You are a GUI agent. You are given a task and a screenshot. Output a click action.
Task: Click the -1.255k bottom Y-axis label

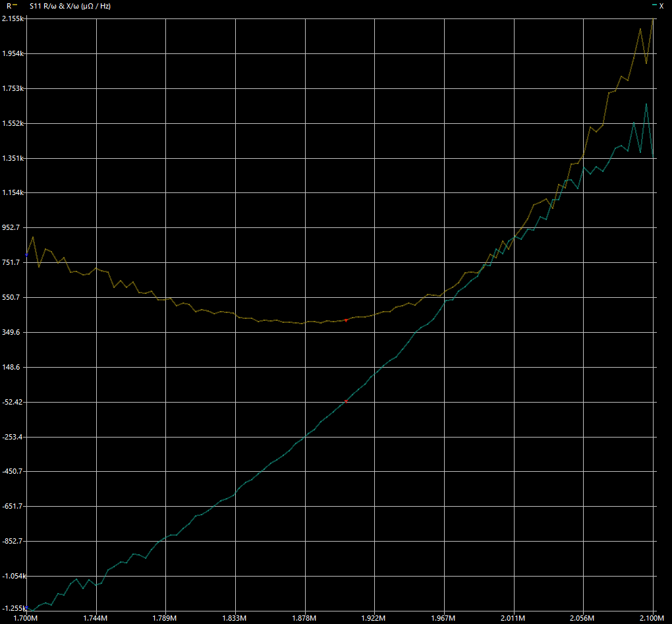pos(13,608)
